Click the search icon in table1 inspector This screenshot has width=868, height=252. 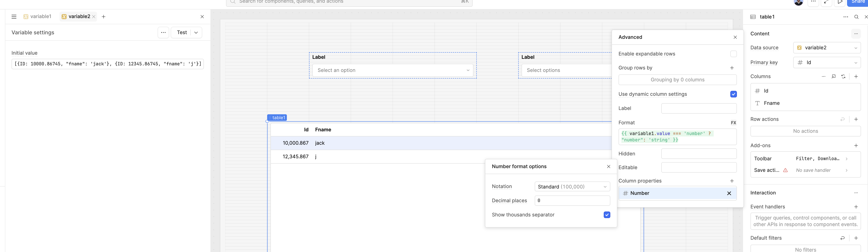click(x=856, y=17)
